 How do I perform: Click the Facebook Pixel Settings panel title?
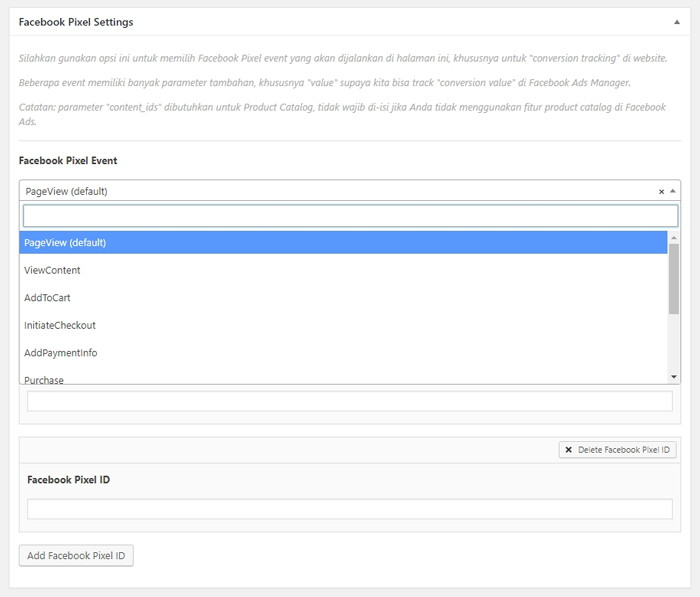click(x=76, y=22)
